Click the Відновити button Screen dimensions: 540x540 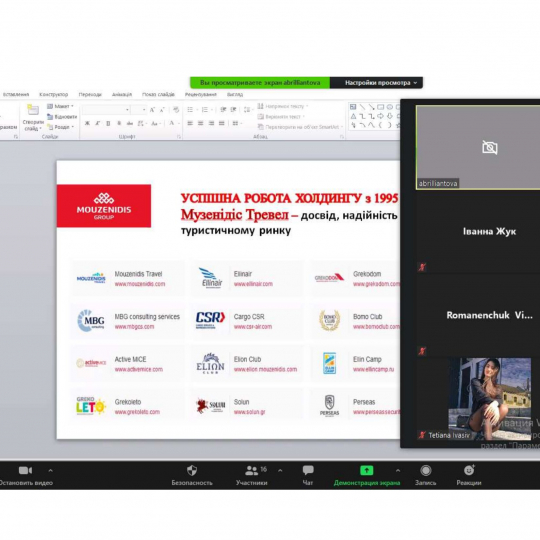[62, 117]
